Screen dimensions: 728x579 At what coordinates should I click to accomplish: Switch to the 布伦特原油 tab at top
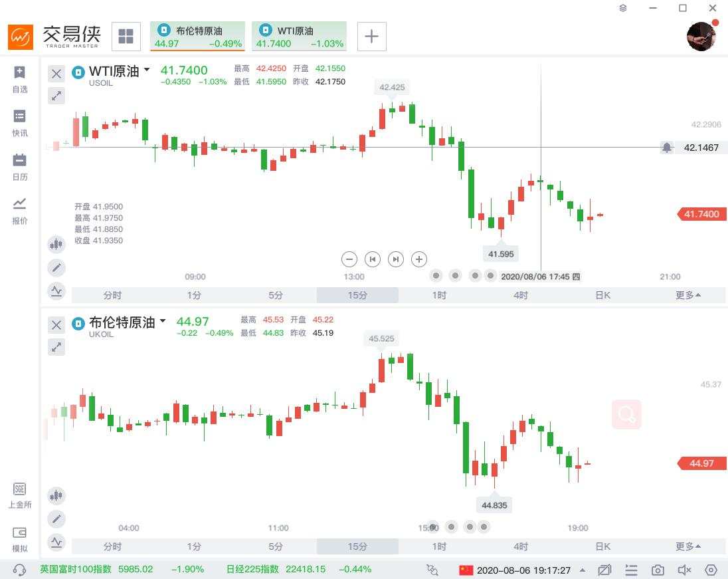197,36
